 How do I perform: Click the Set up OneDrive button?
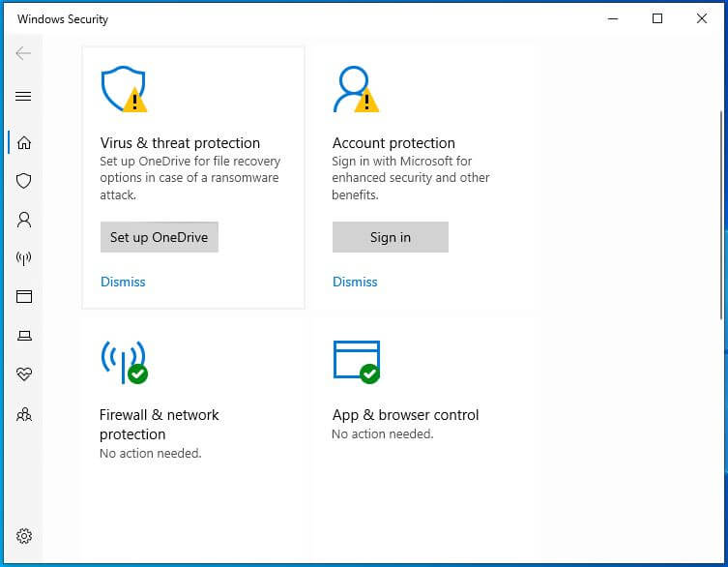[x=159, y=237]
